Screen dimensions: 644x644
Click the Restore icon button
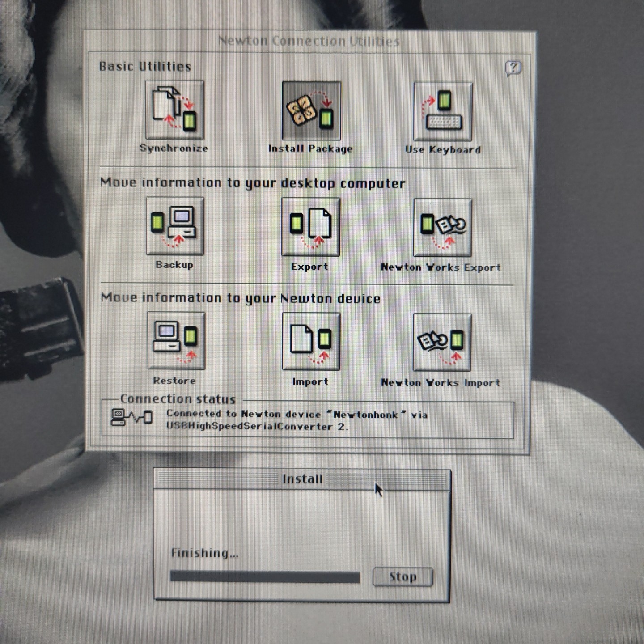click(176, 341)
